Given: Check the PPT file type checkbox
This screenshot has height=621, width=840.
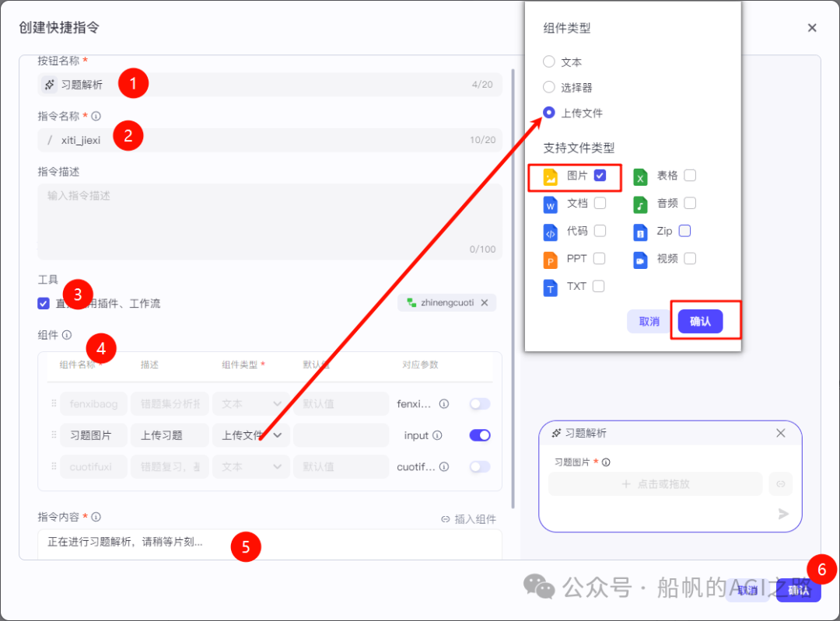Looking at the screenshot, I should click(599, 258).
